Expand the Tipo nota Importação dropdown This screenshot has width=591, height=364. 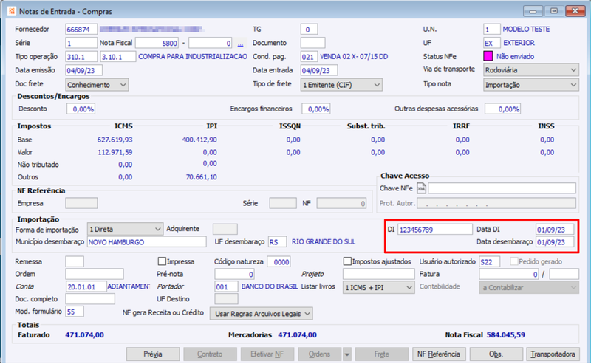(530, 85)
